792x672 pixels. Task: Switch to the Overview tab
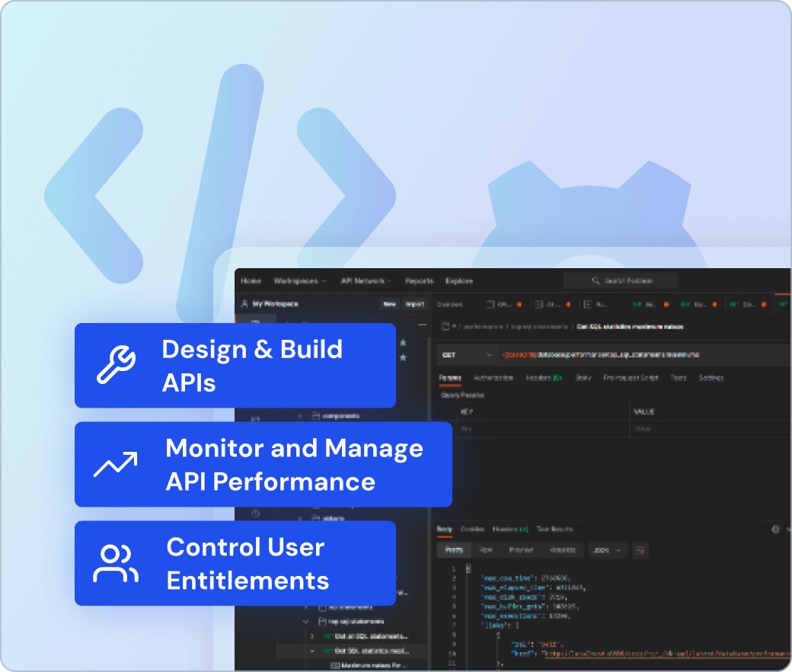449,304
